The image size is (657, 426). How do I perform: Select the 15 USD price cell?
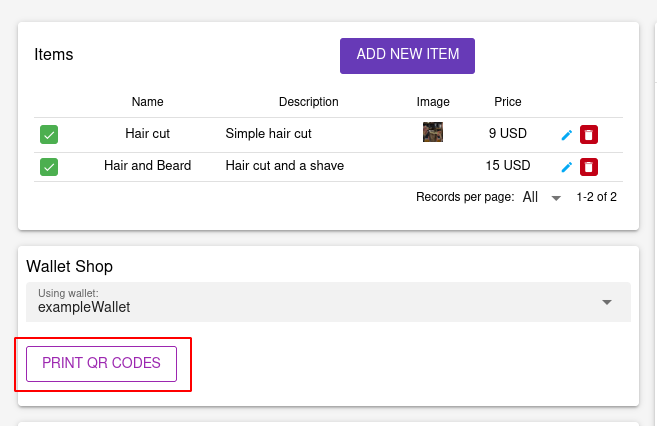[x=508, y=166]
